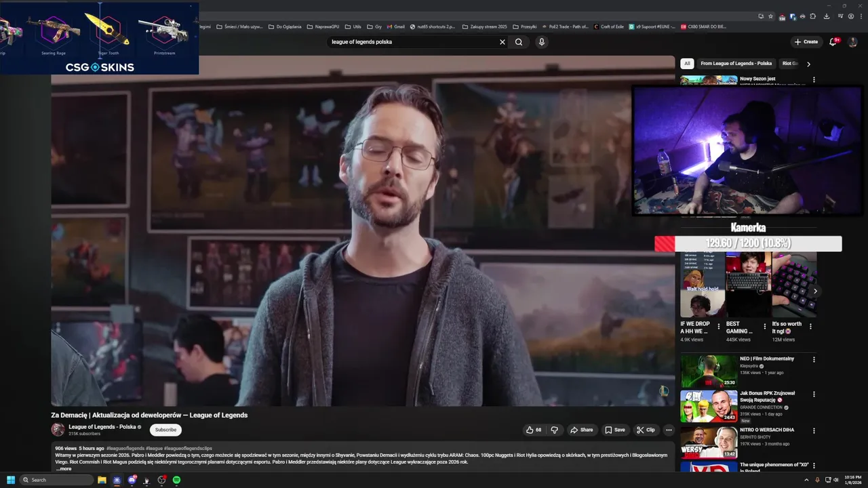
Task: Open the Zakupy stream 2025 bookmark folder
Action: (x=485, y=26)
